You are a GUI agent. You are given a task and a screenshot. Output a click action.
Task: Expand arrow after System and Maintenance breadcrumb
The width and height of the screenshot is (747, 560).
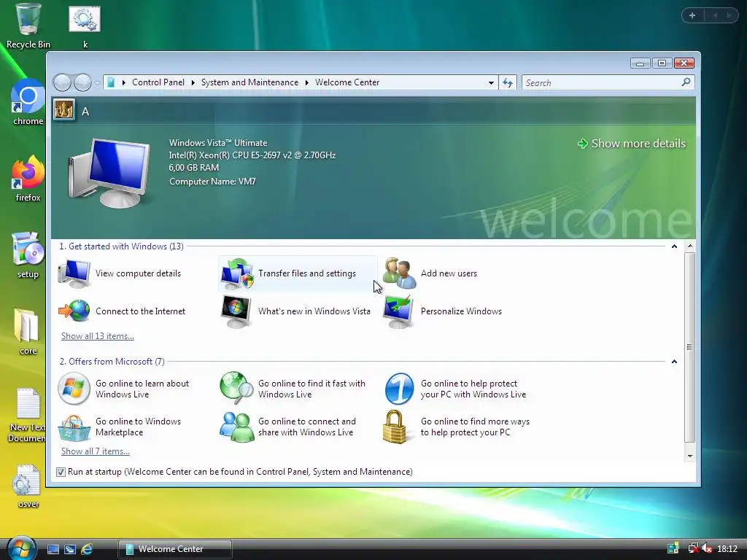[x=307, y=83]
